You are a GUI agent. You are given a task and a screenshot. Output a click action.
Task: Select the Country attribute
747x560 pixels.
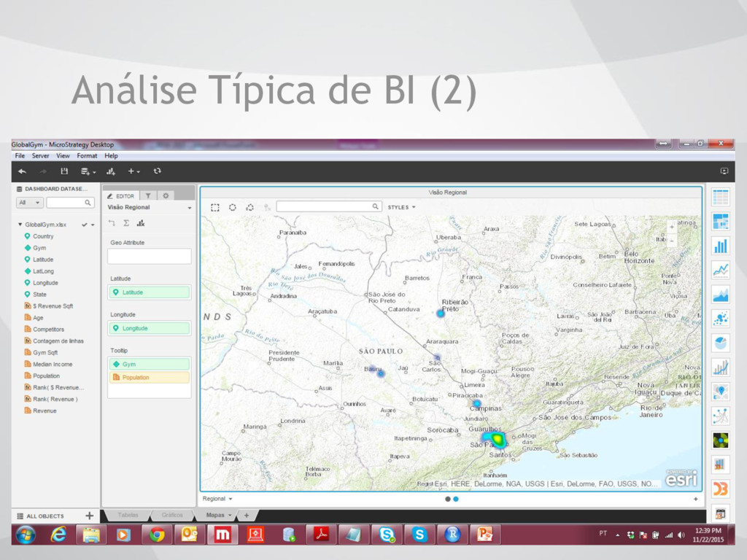[x=43, y=236]
